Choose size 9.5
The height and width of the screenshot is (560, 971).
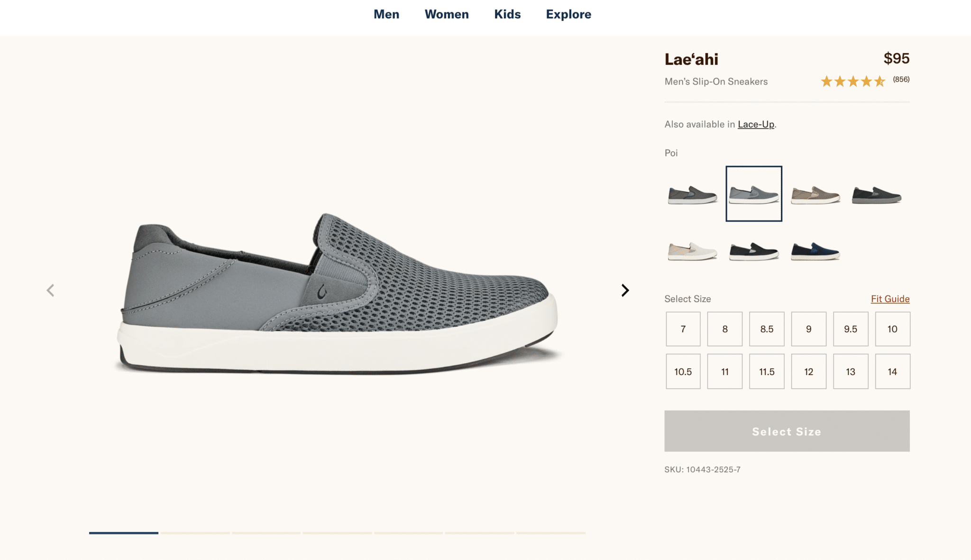851,329
